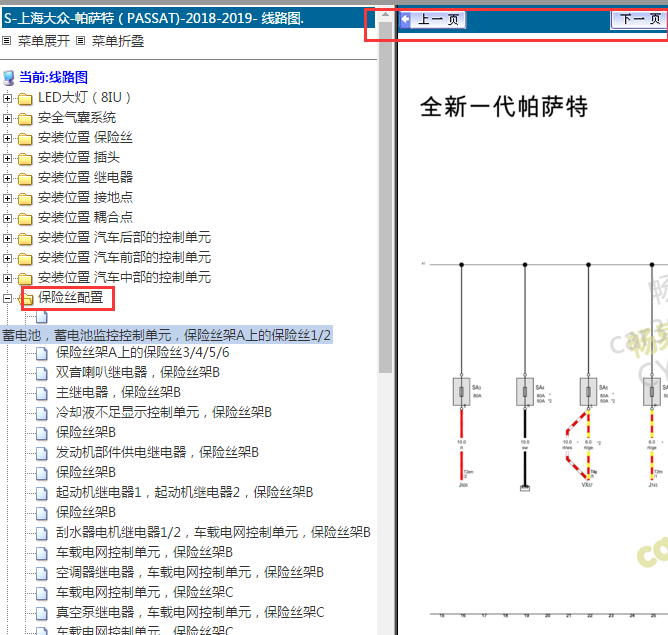Open LED大灯（8IU）tree item
Image resolution: width=668 pixels, height=635 pixels.
click(x=84, y=98)
